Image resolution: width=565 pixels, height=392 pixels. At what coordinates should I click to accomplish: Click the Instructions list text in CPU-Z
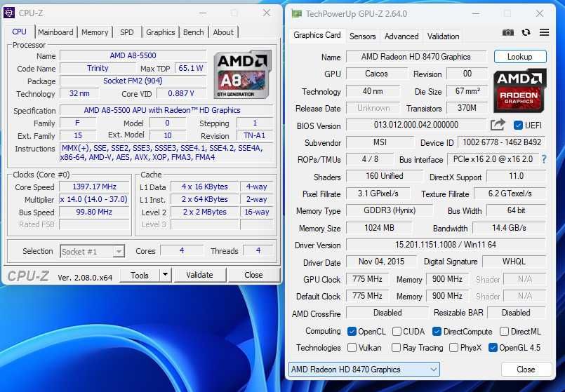pyautogui.click(x=167, y=153)
